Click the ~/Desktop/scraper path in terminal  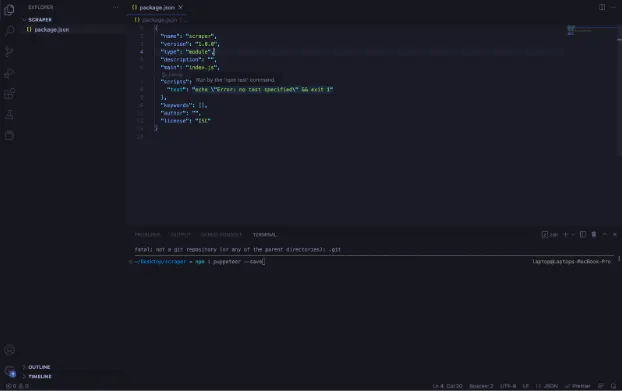pos(160,261)
